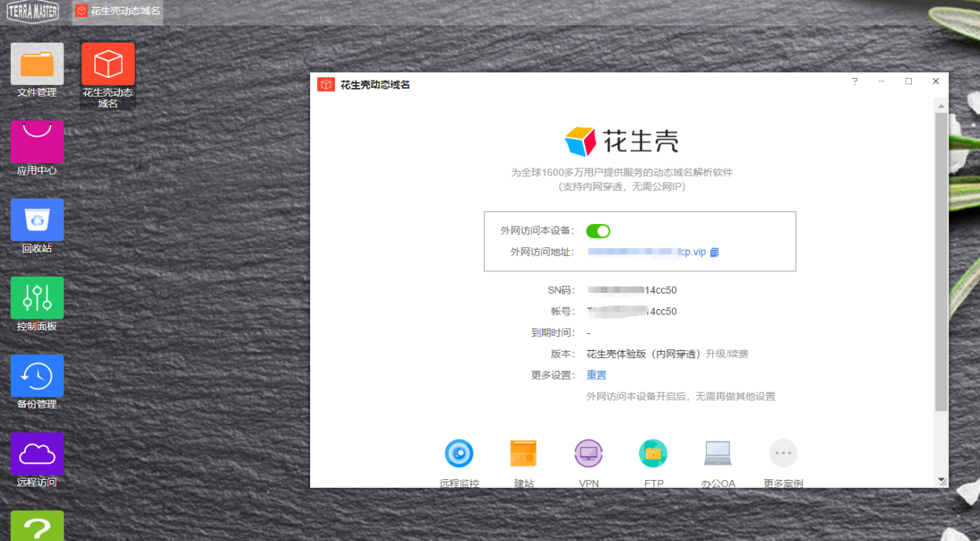Click the TerraMaster logo in top bar
The width and height of the screenshot is (980, 541).
[32, 12]
